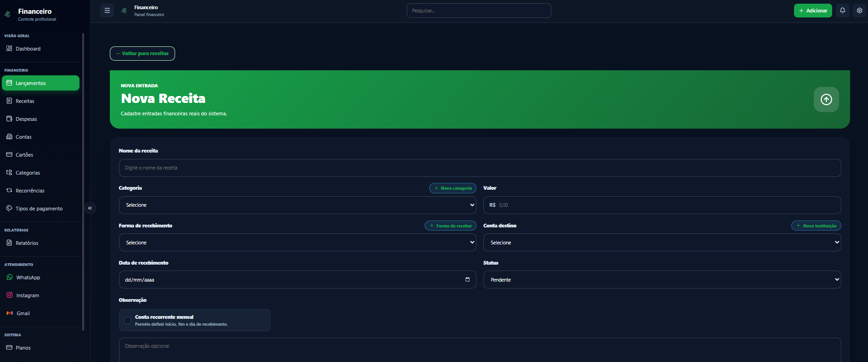
Task: Click the WhatsApp icon in sidebar
Action: pos(10,277)
